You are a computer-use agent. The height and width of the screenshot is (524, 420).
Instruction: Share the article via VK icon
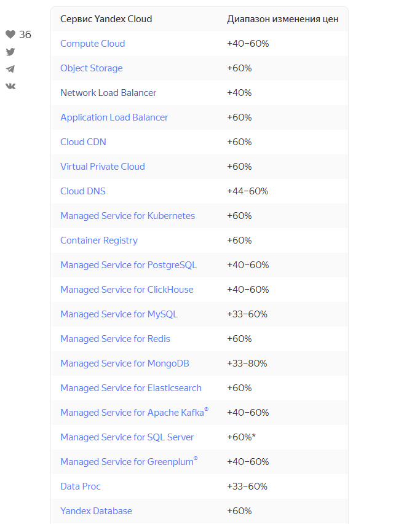[x=10, y=86]
